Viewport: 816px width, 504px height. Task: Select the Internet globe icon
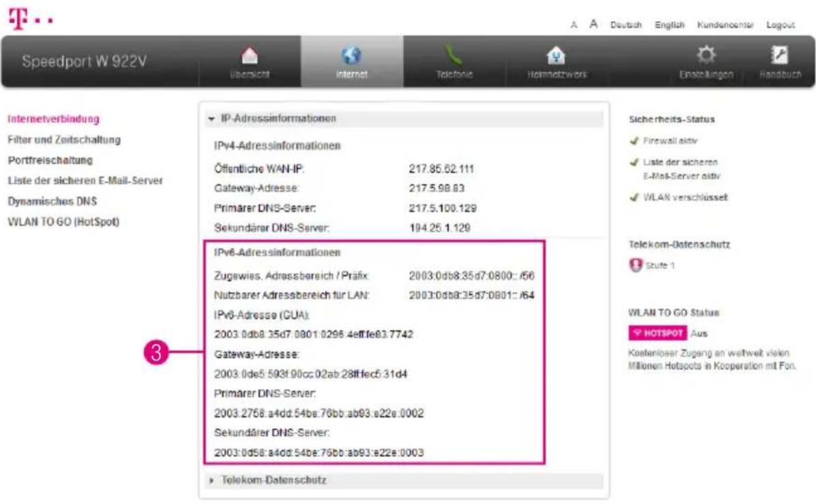tap(351, 55)
